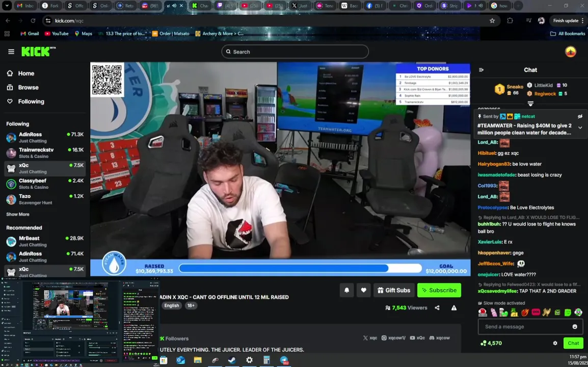The image size is (588, 367).
Task: Open chat settings gear icon
Action: tap(555, 343)
